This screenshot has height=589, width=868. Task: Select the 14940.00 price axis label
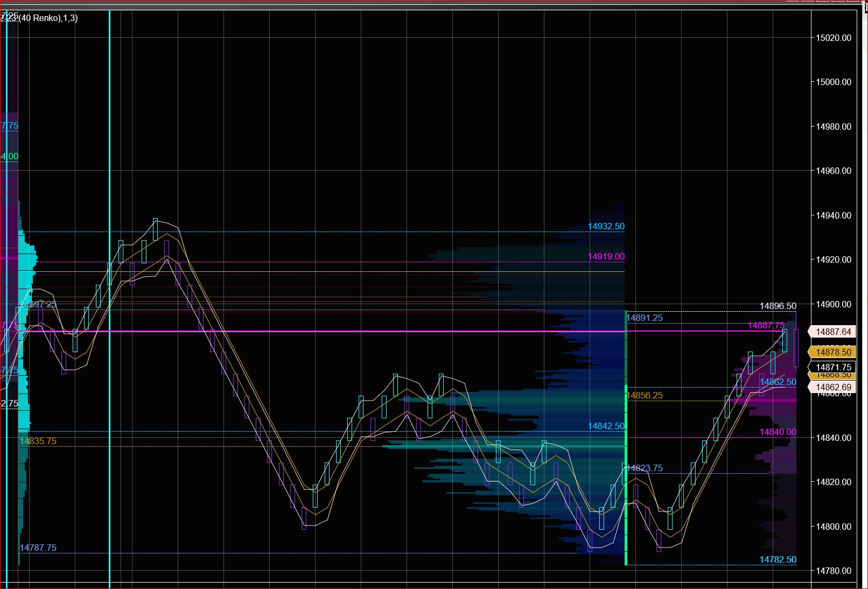click(x=834, y=215)
